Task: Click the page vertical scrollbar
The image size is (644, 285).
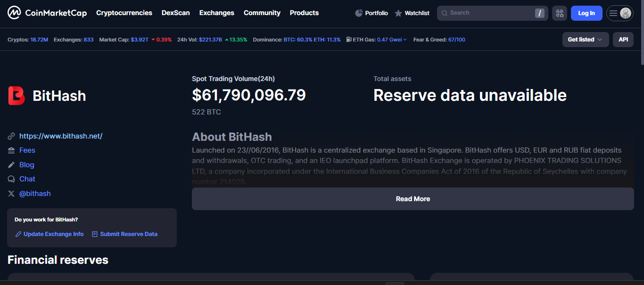Action: 642,33
